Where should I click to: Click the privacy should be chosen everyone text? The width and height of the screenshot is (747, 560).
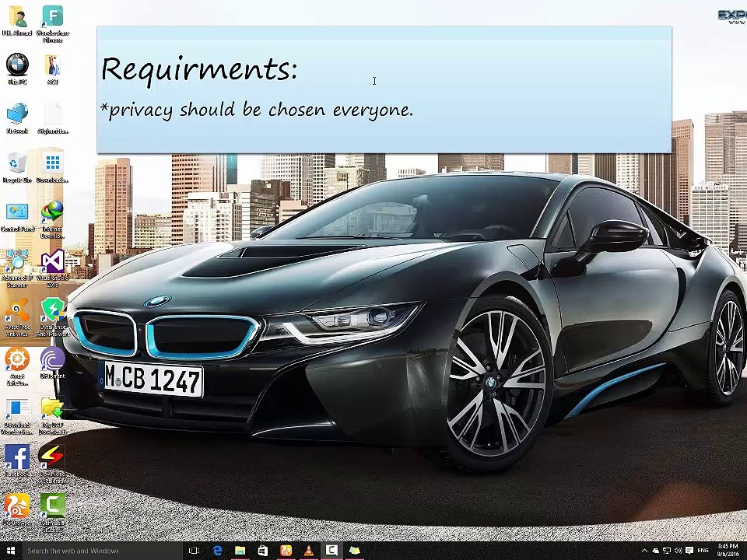click(x=257, y=110)
